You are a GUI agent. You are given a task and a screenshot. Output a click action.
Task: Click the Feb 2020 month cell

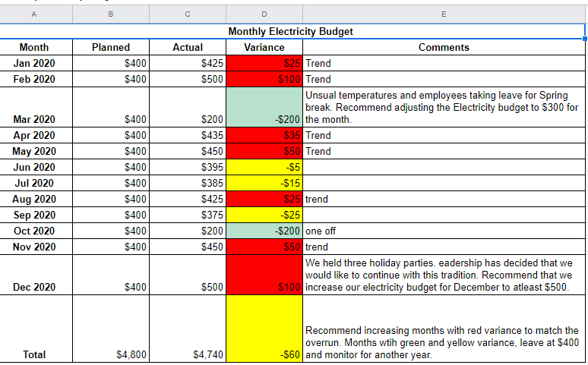[36, 79]
